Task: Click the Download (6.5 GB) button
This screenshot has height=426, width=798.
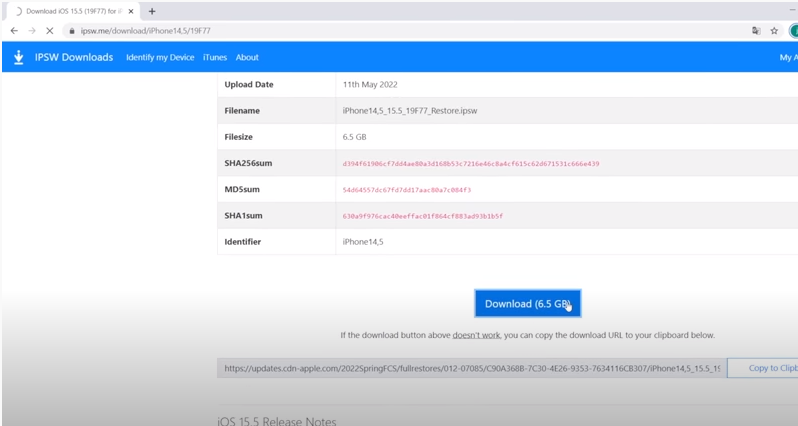Action: coord(528,304)
